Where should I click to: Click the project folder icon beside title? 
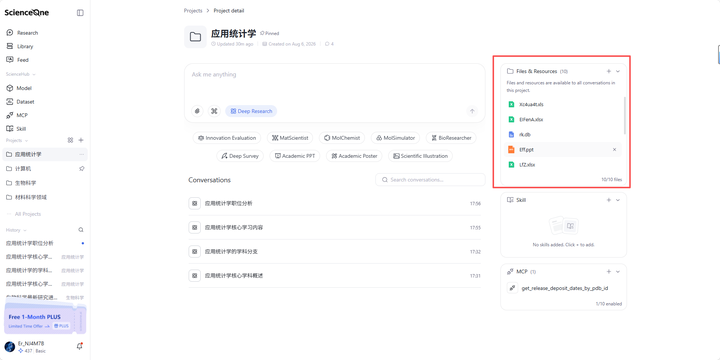point(195,37)
